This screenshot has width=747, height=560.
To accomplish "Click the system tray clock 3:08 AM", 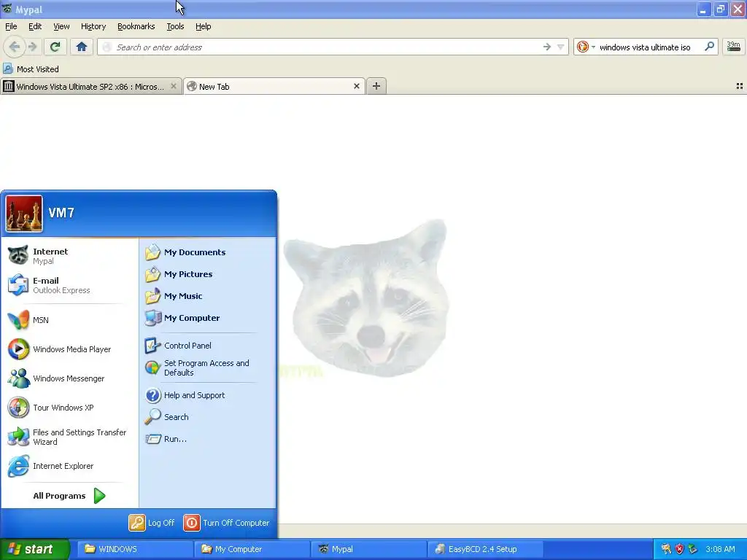I will [720, 550].
